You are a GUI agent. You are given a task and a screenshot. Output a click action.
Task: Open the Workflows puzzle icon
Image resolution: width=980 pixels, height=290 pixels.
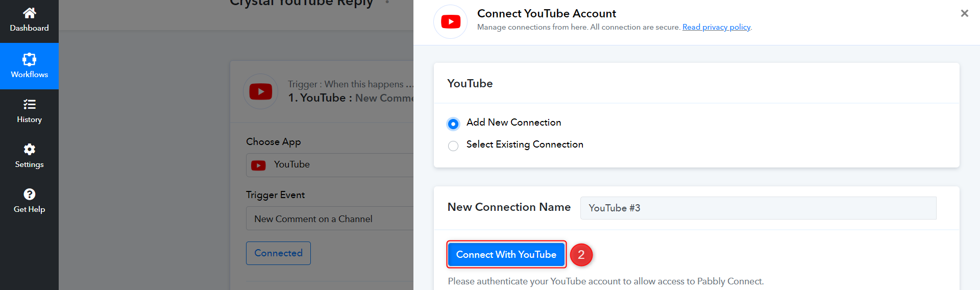coord(30,59)
